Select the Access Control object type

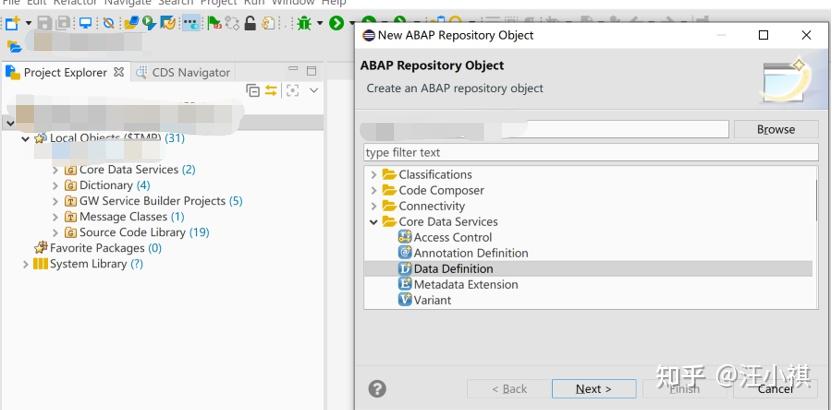pyautogui.click(x=452, y=237)
